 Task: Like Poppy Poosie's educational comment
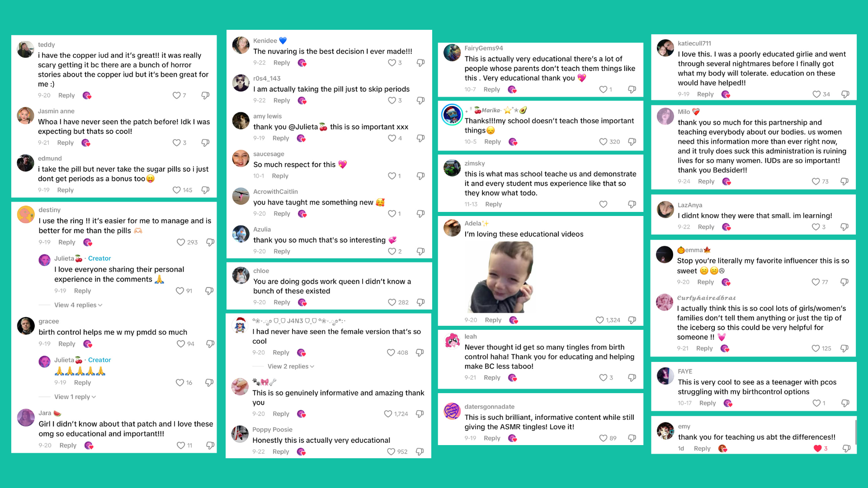point(391,452)
